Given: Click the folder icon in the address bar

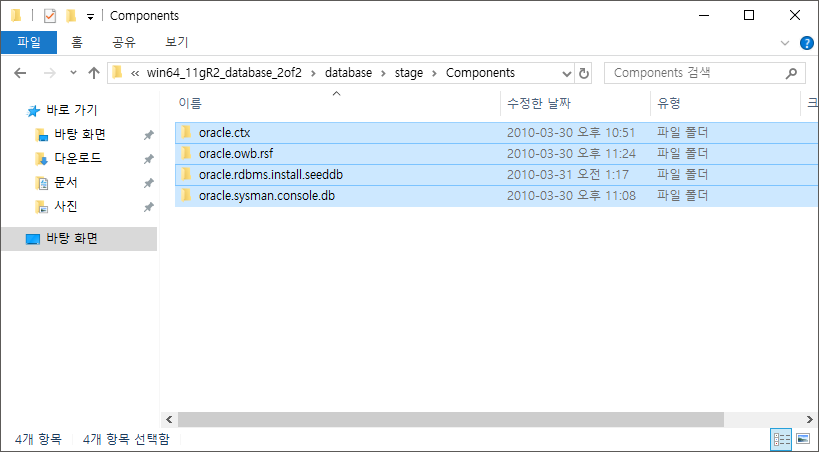Looking at the screenshot, I should [x=118, y=73].
